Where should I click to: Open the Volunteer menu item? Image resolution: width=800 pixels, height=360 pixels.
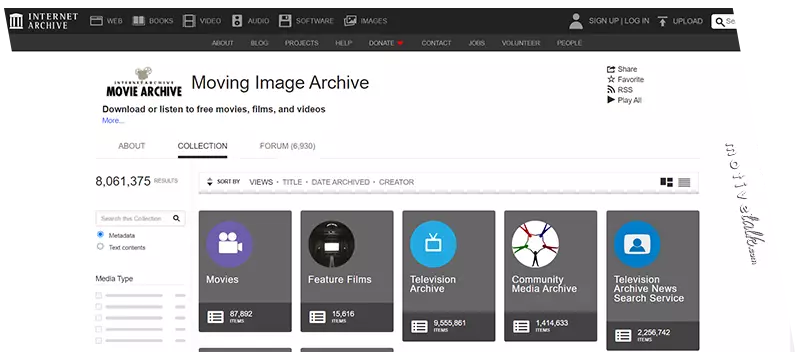(x=521, y=43)
